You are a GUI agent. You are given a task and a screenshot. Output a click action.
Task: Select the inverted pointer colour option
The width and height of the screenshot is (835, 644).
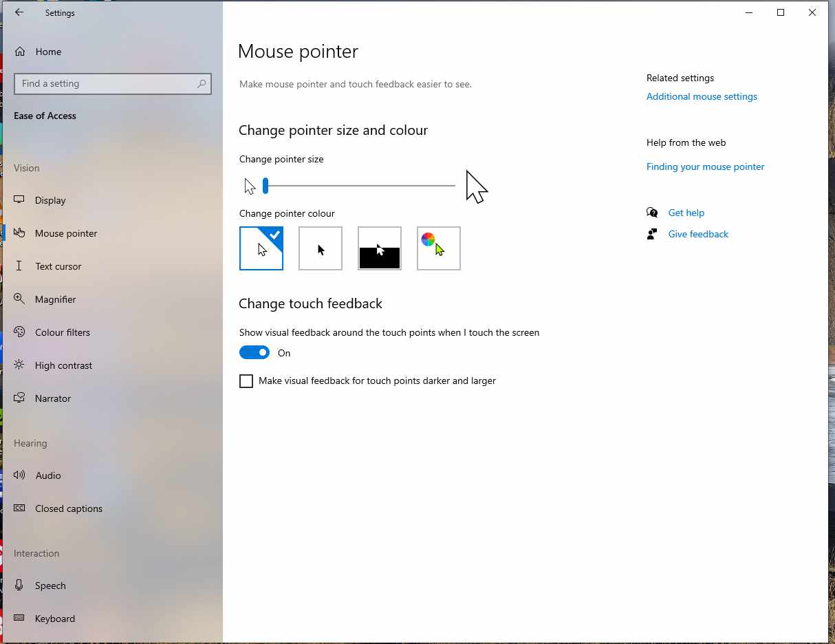click(380, 248)
